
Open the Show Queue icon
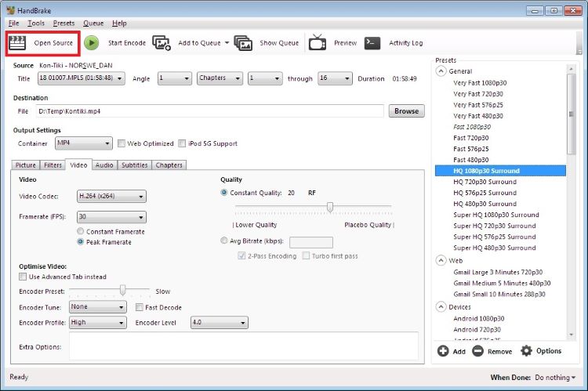(243, 43)
